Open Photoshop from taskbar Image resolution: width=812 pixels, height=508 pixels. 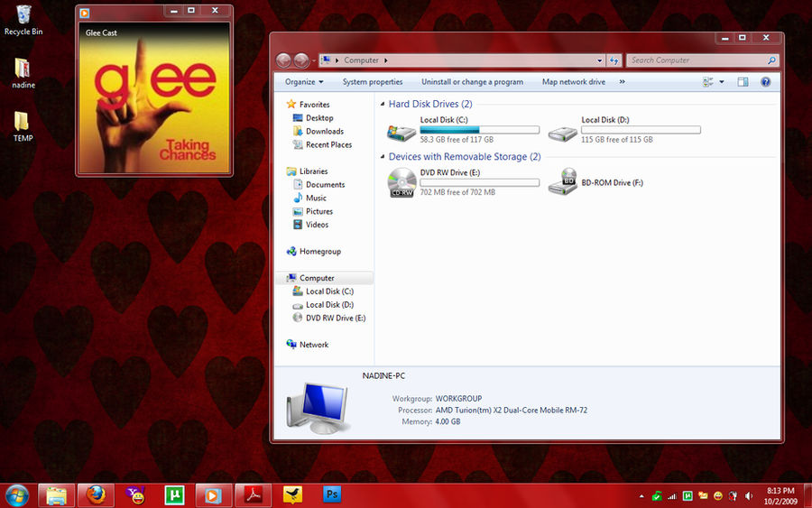[x=331, y=494]
